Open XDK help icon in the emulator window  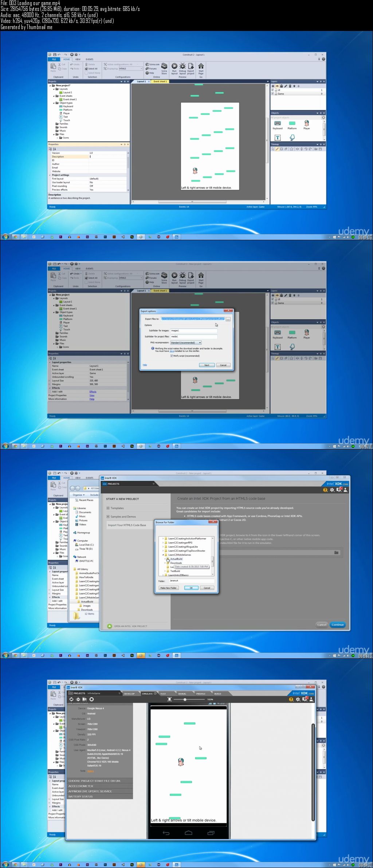291,699
